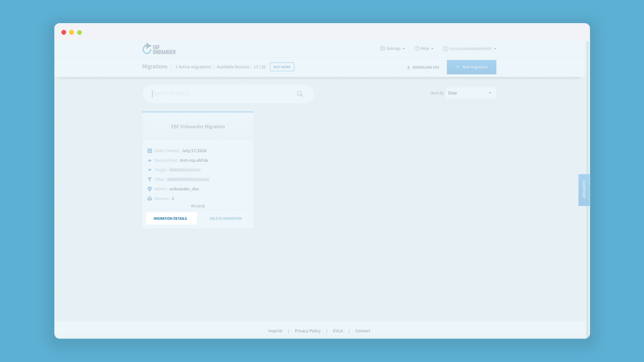Open the Help dropdown menu
The width and height of the screenshot is (644, 362).
click(424, 49)
